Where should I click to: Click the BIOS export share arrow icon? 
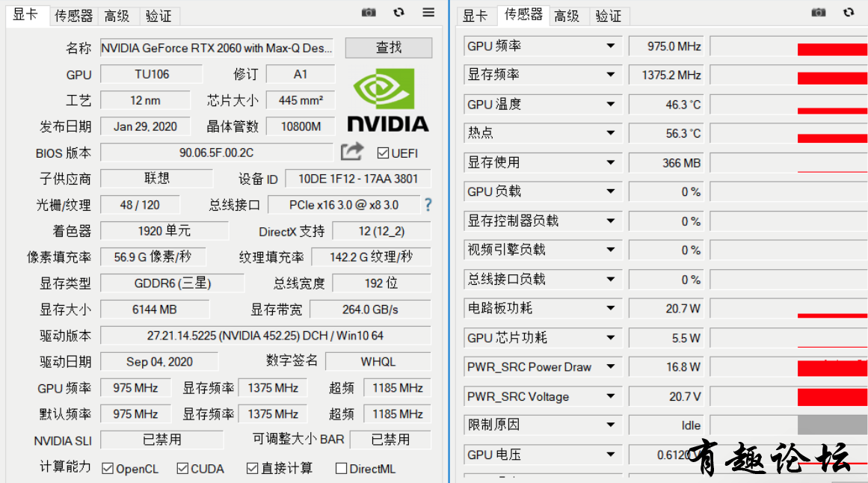[352, 151]
